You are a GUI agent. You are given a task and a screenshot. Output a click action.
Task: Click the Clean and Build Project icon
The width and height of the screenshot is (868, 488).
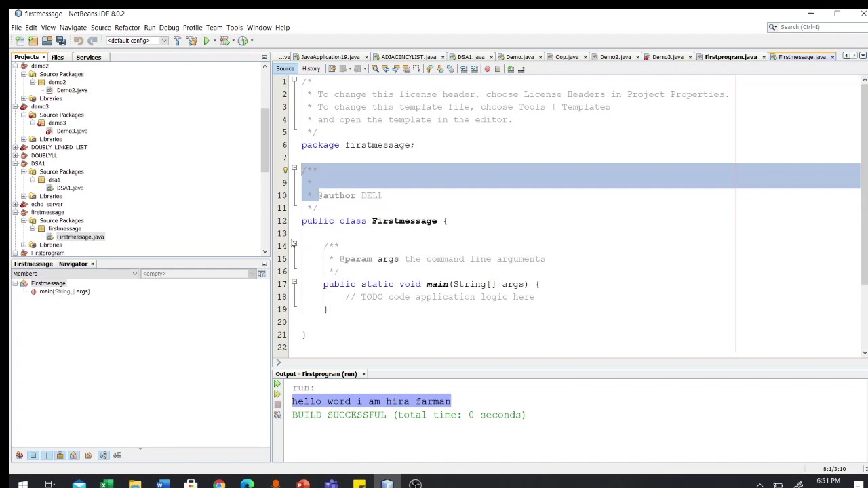(x=191, y=41)
